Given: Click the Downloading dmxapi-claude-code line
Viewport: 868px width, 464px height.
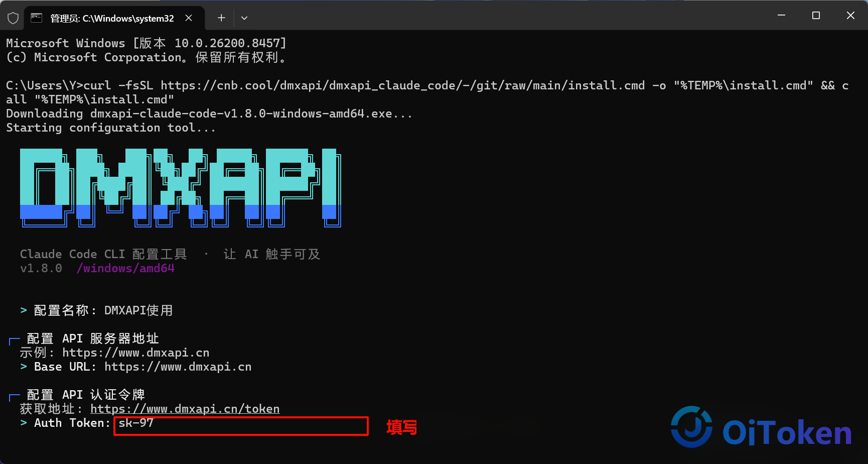Looking at the screenshot, I should pos(209,113).
